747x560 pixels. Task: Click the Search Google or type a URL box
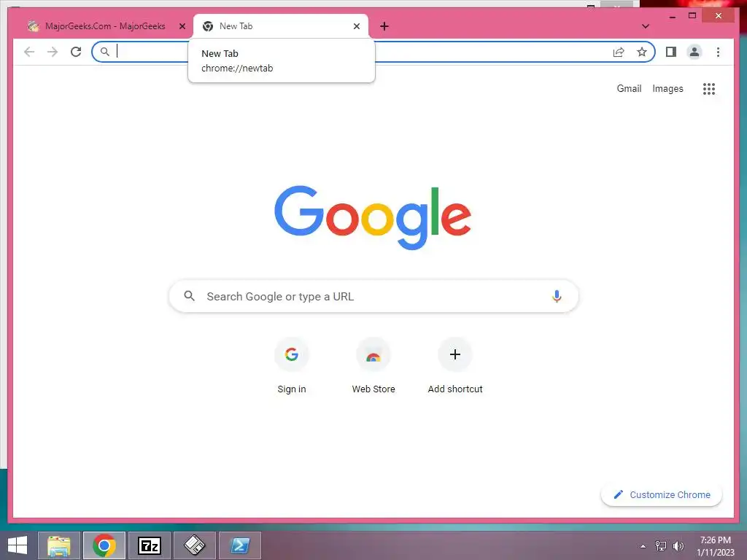[373, 296]
